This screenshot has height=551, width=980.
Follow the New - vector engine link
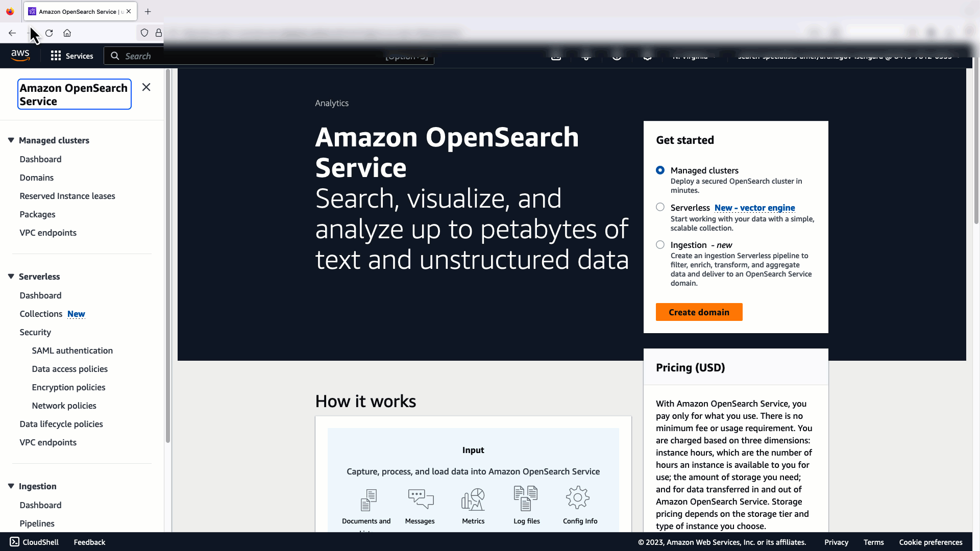point(754,208)
